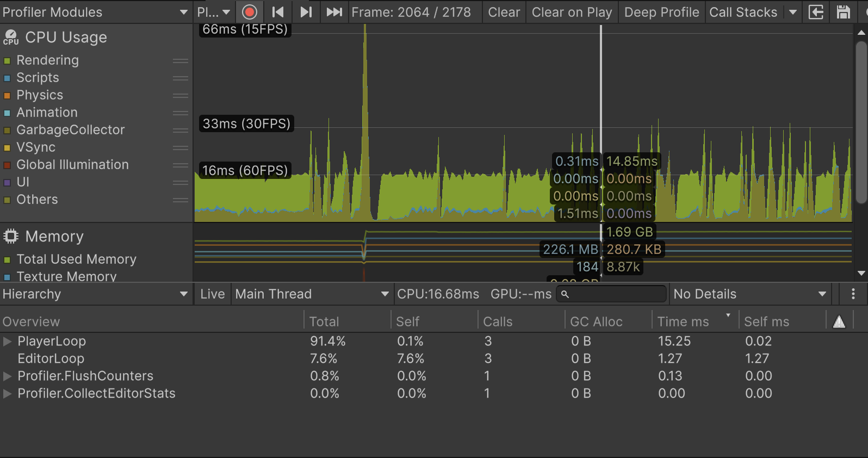Toggle Total Used Memory in chart

7,260
